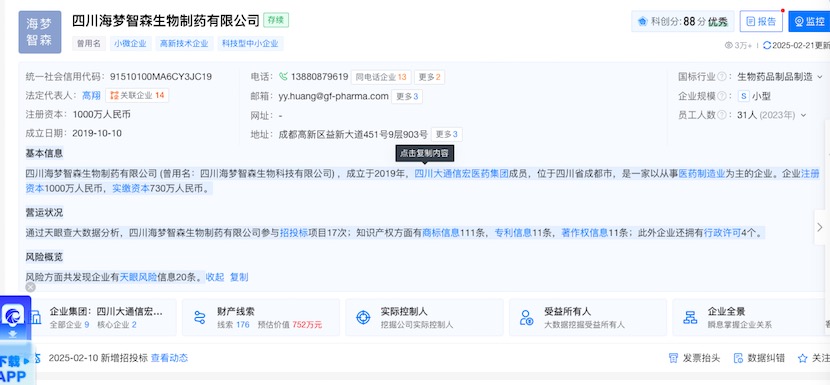Open the 著作权信息 link

tap(584, 232)
